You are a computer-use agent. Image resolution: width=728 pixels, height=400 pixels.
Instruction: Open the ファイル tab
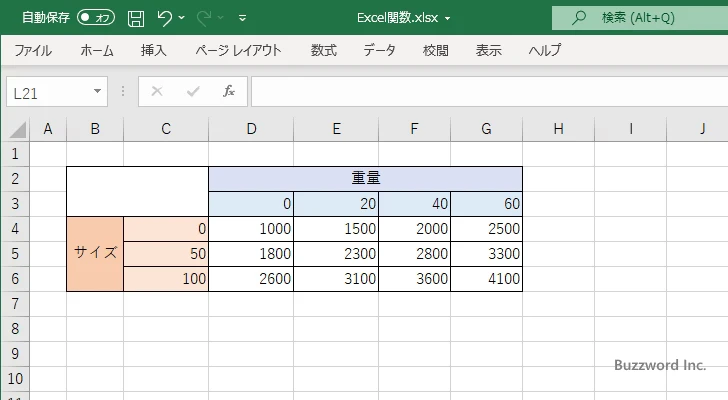33,50
